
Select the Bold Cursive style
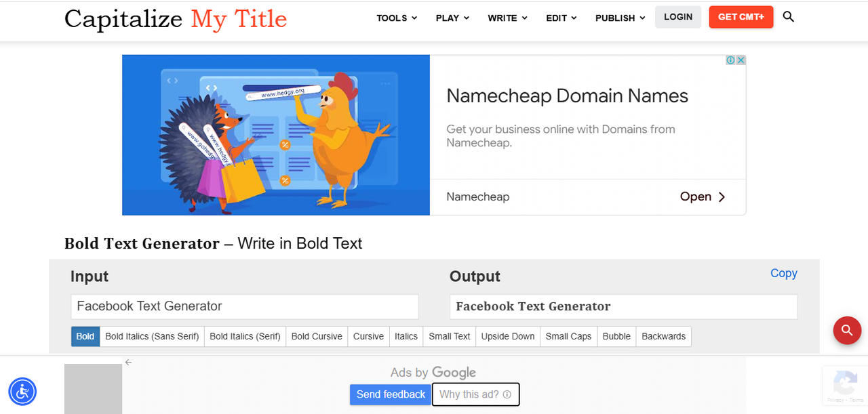coord(317,336)
